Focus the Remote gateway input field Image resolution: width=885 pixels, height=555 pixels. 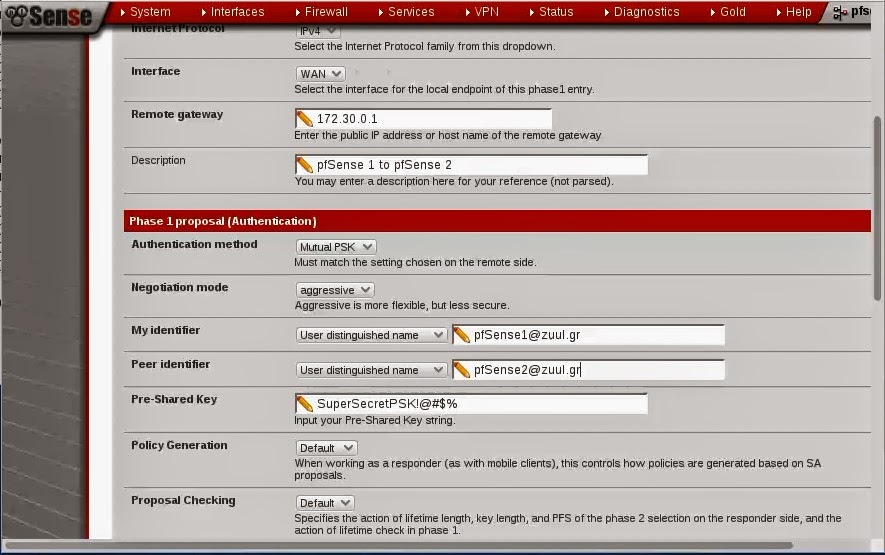423,119
